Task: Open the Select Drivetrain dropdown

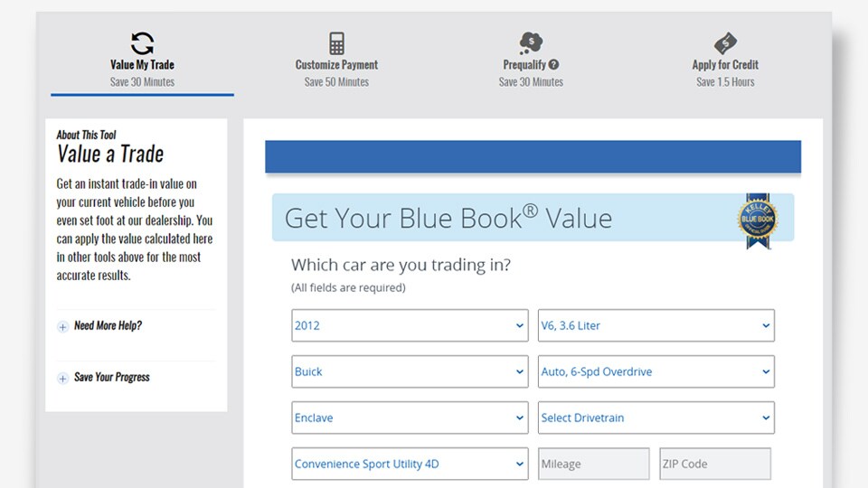Action: (656, 418)
